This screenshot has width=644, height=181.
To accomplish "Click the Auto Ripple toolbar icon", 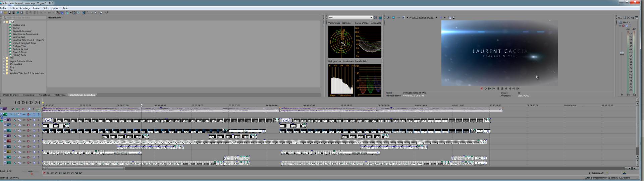I will click(66, 12).
